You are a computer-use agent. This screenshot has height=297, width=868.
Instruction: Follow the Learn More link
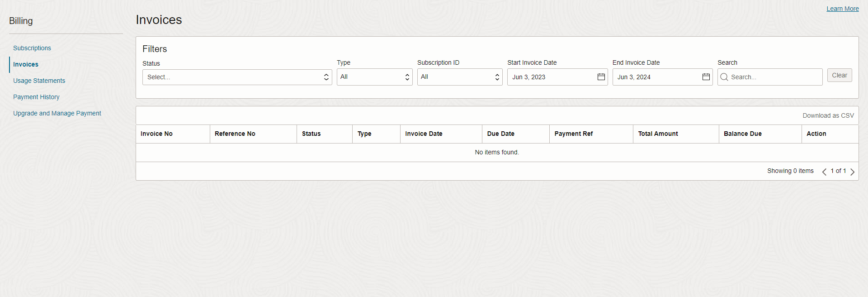pos(843,9)
